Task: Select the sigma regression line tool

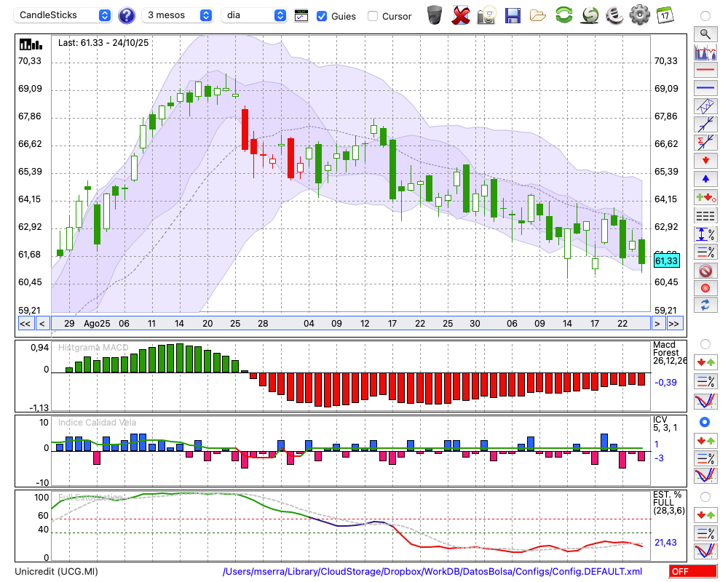Action: coord(705,142)
